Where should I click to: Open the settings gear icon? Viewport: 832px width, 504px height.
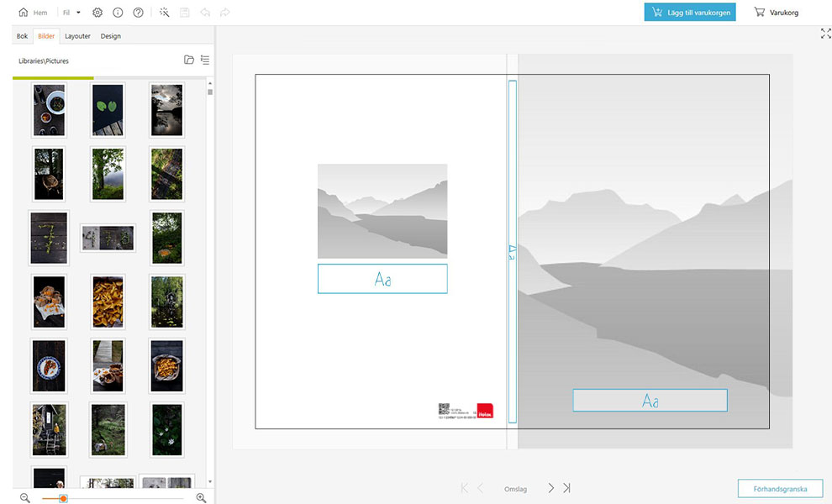(x=97, y=13)
